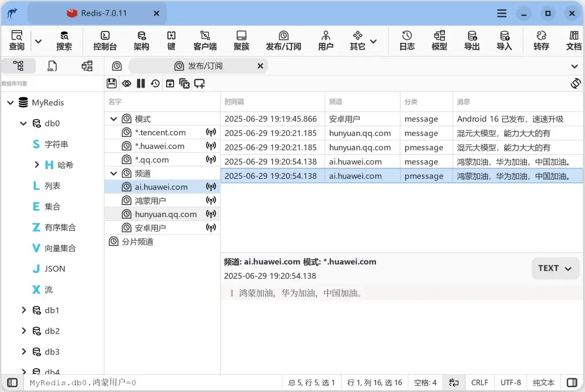Click the 其它 (Other) toolbar icon
The height and width of the screenshot is (392, 585).
click(x=357, y=40)
